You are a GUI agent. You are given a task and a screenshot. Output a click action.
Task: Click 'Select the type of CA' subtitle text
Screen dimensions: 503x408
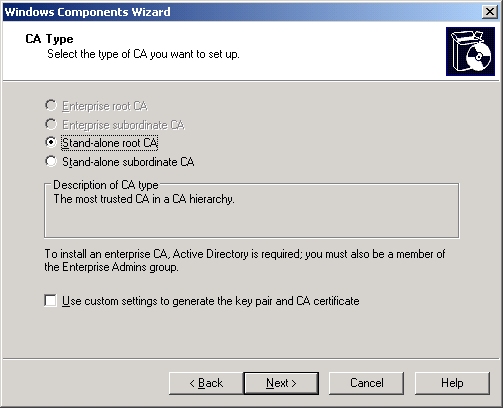[x=143, y=54]
